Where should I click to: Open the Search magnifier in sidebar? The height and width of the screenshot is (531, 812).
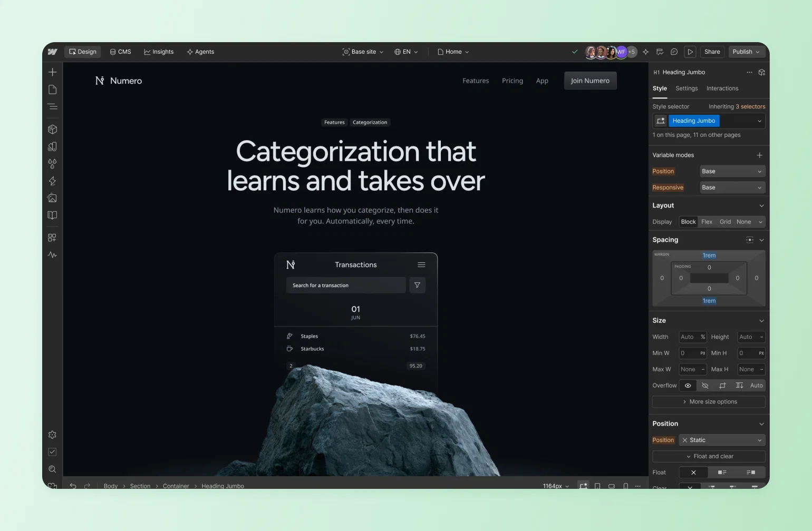pos(52,469)
